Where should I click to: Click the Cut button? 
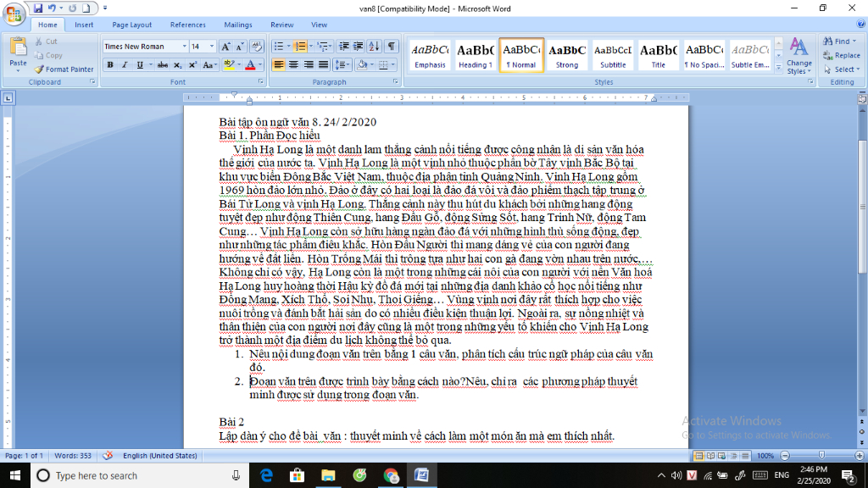click(x=46, y=41)
